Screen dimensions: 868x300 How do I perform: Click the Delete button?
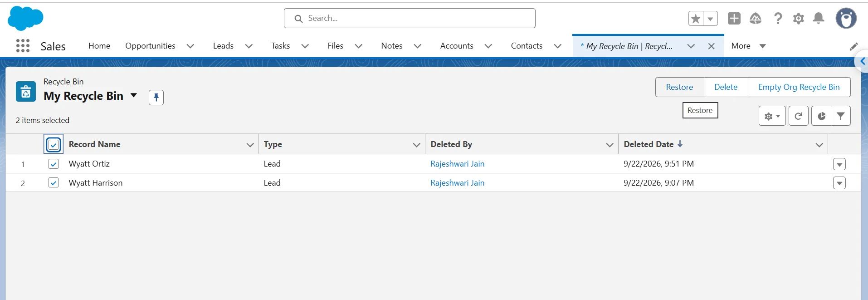point(726,87)
